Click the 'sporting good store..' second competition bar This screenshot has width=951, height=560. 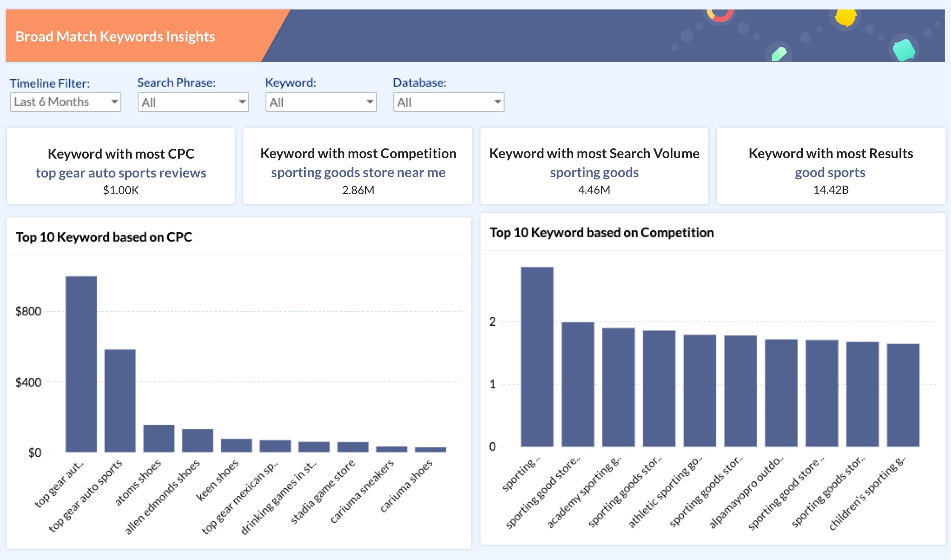578,384
